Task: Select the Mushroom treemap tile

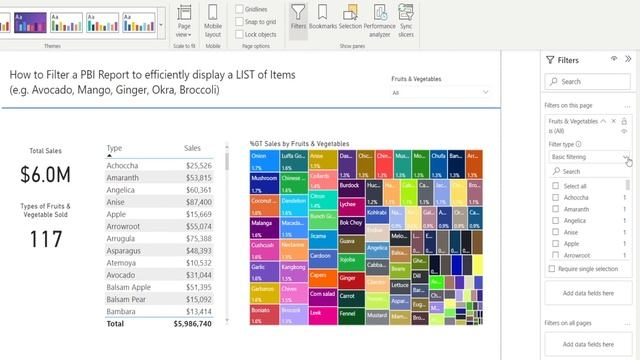Action: coord(264,184)
